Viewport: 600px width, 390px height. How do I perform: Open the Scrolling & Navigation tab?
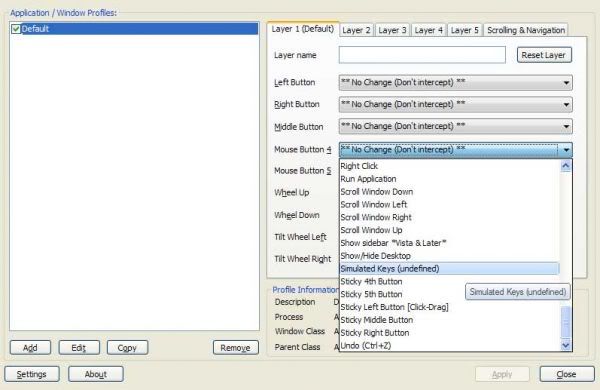(x=526, y=30)
